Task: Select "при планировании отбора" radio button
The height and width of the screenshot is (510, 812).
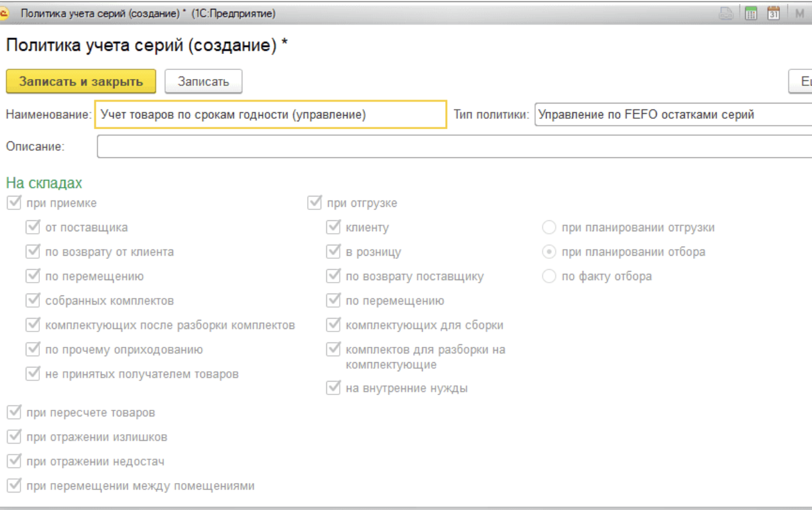Action: click(549, 252)
